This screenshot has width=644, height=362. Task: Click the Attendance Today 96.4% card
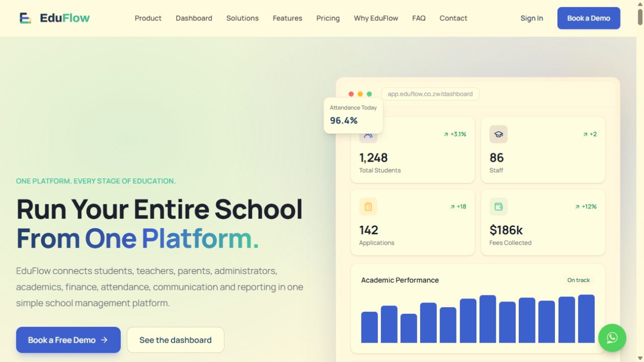click(x=353, y=115)
